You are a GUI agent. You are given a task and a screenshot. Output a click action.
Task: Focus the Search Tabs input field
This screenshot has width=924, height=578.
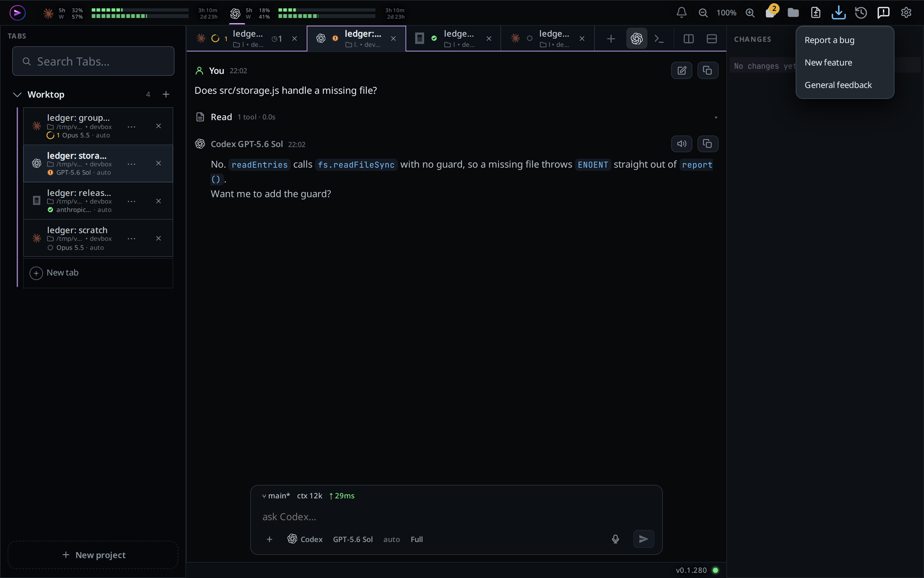(93, 61)
